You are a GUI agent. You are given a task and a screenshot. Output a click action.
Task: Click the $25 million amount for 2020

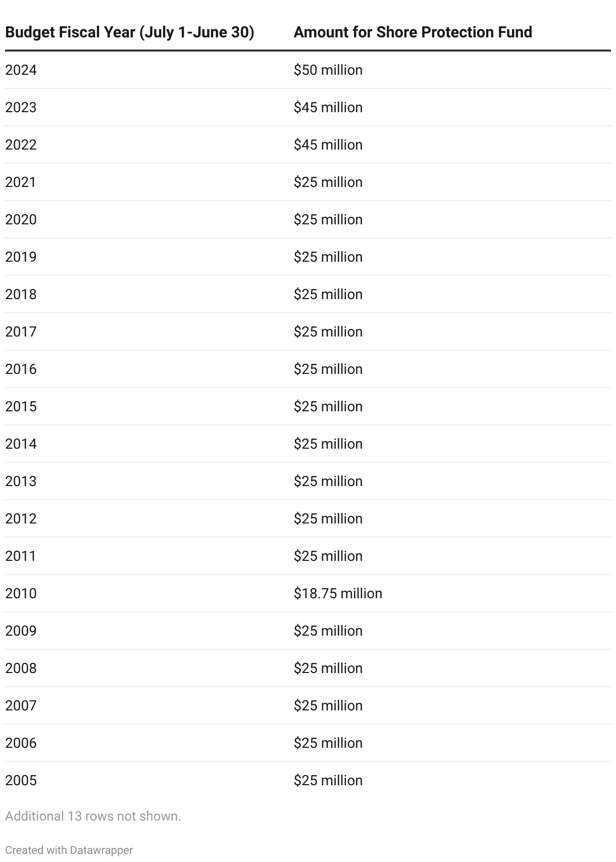tap(328, 219)
